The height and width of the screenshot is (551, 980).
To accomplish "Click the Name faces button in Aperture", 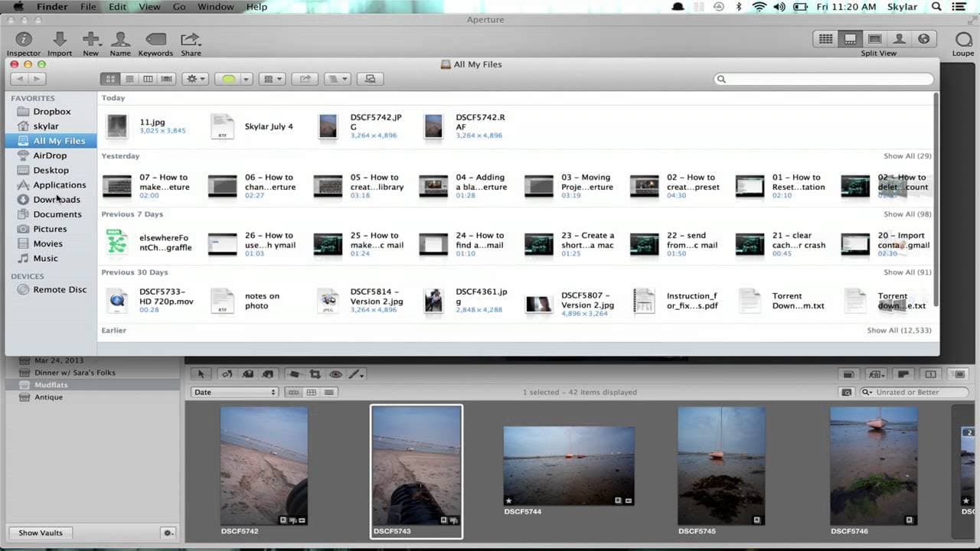I will (120, 44).
